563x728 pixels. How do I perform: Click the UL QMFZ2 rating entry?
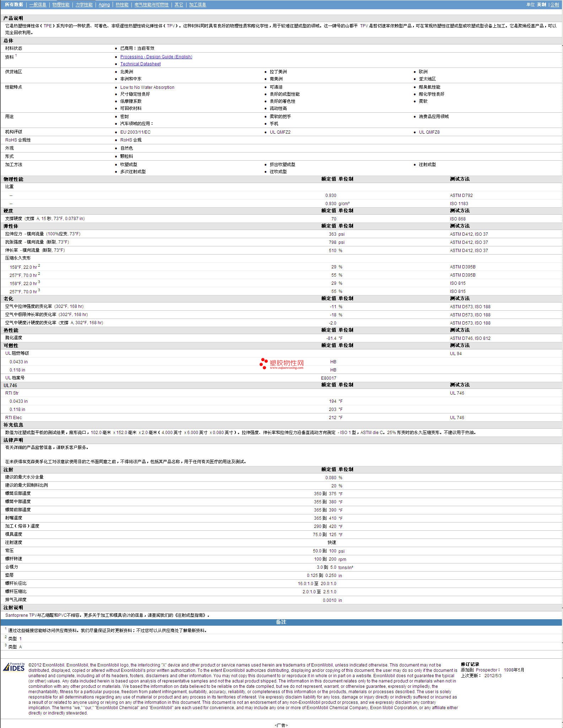[x=280, y=132]
